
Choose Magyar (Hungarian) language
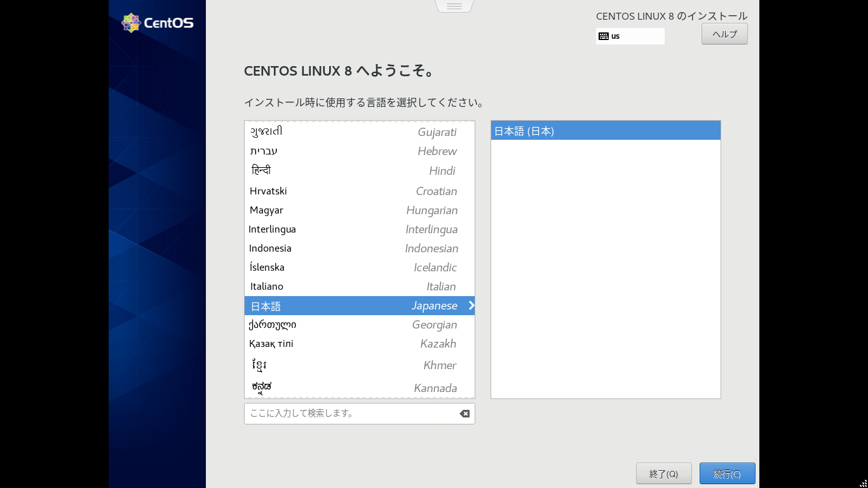[360, 210]
